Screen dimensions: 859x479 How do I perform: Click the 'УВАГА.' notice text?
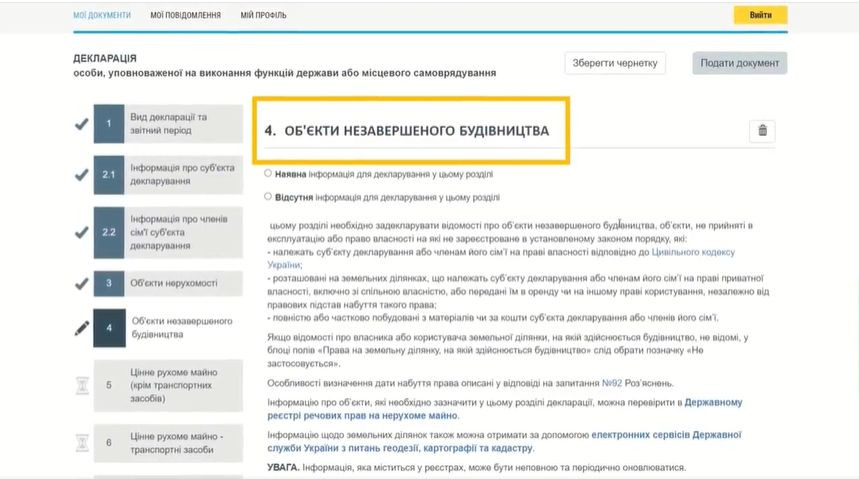point(283,467)
